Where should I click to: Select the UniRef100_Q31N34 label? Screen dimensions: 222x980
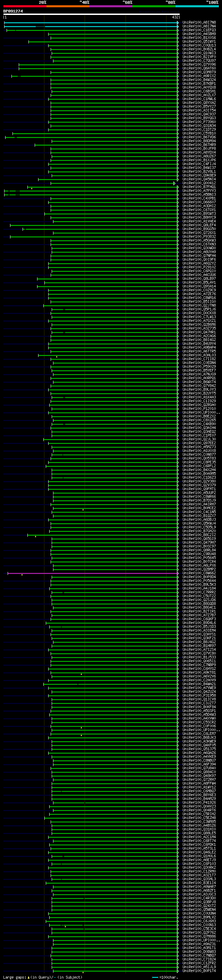point(199,126)
